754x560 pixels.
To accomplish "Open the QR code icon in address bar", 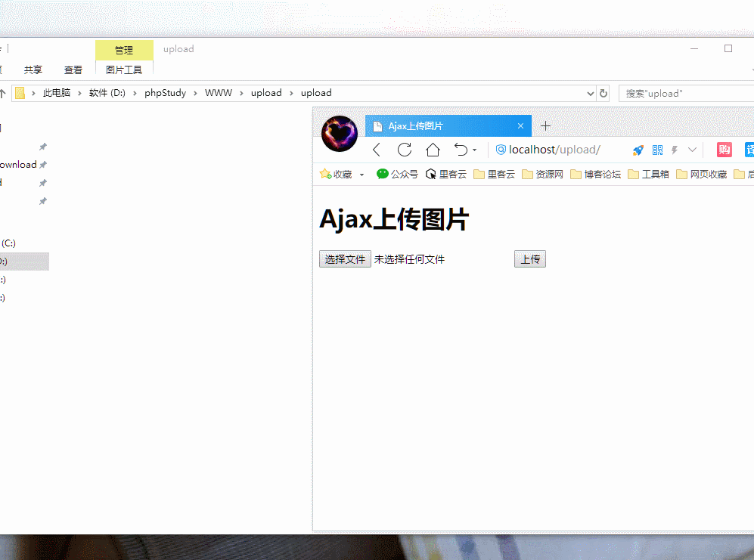I will point(657,150).
